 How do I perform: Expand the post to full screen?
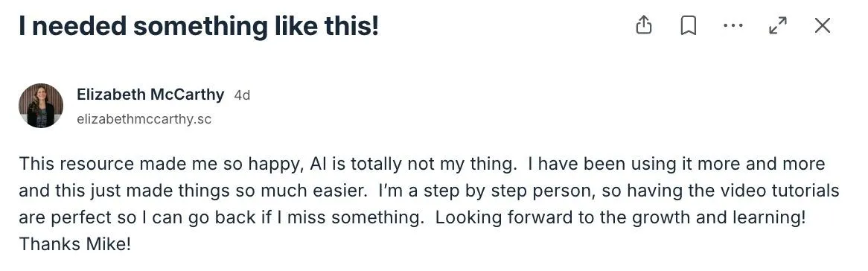click(778, 25)
